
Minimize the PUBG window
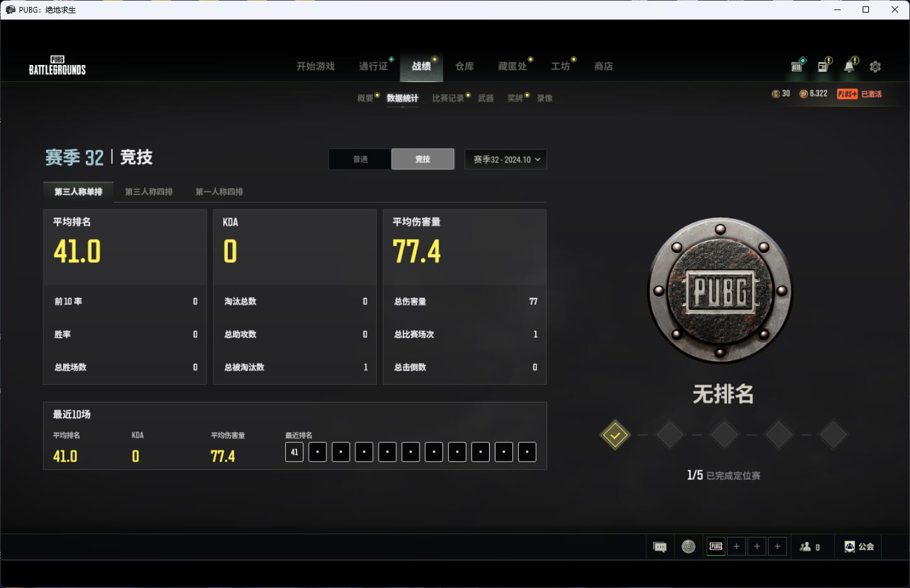pyautogui.click(x=837, y=9)
